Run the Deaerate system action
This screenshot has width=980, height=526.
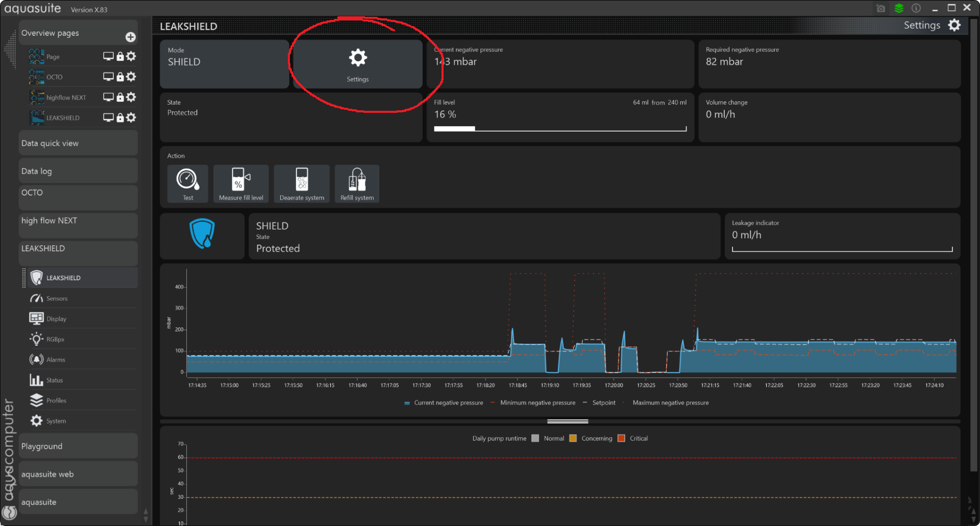coord(302,183)
